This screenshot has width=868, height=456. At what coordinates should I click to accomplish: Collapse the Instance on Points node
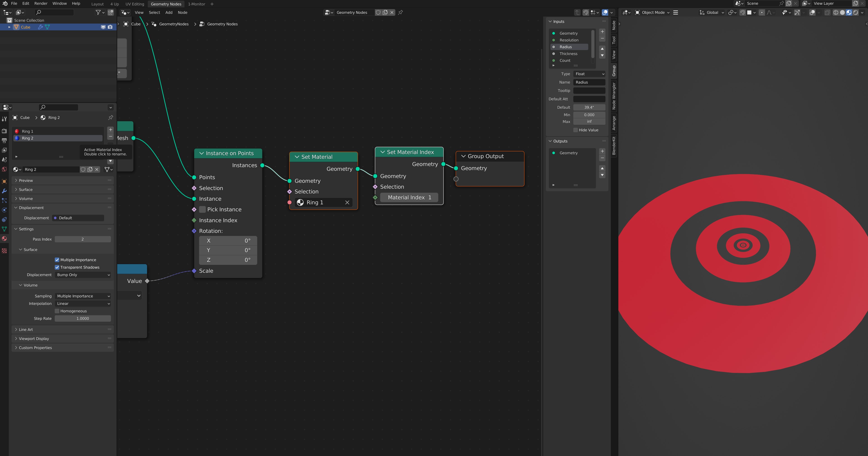point(201,153)
